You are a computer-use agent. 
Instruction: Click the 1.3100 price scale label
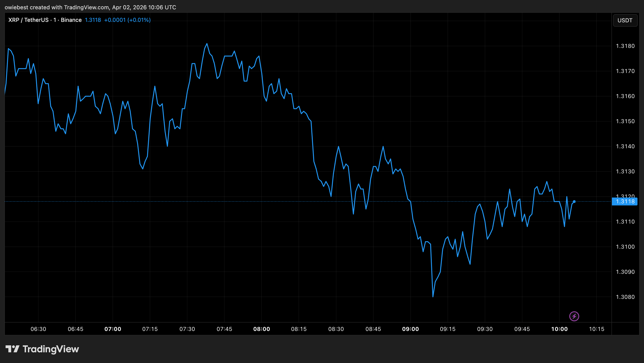click(625, 247)
